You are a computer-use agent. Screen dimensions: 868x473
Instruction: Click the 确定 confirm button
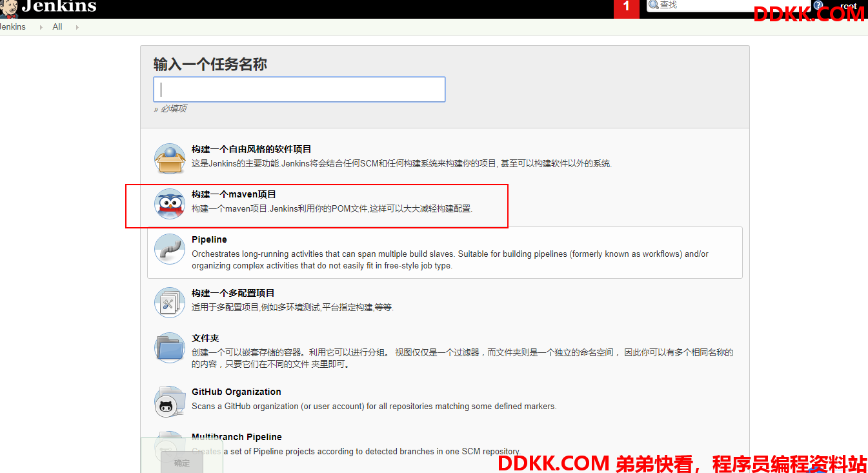182,463
